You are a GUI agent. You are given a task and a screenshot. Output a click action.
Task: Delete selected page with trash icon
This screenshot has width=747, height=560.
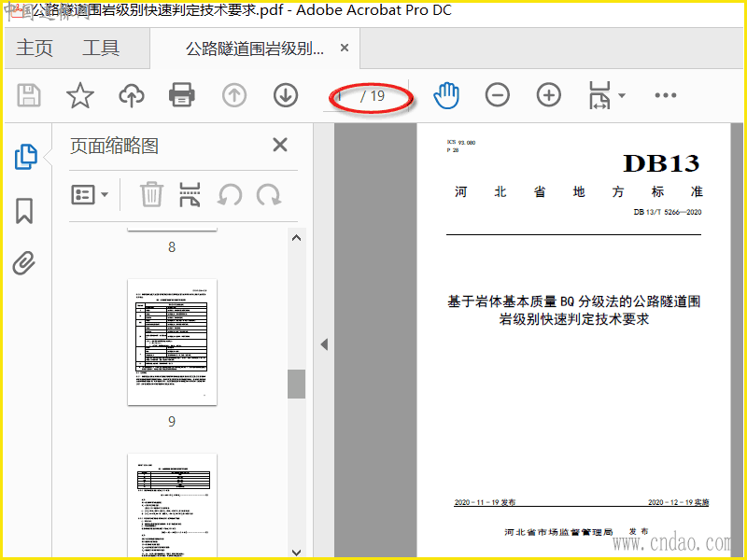pyautogui.click(x=151, y=194)
